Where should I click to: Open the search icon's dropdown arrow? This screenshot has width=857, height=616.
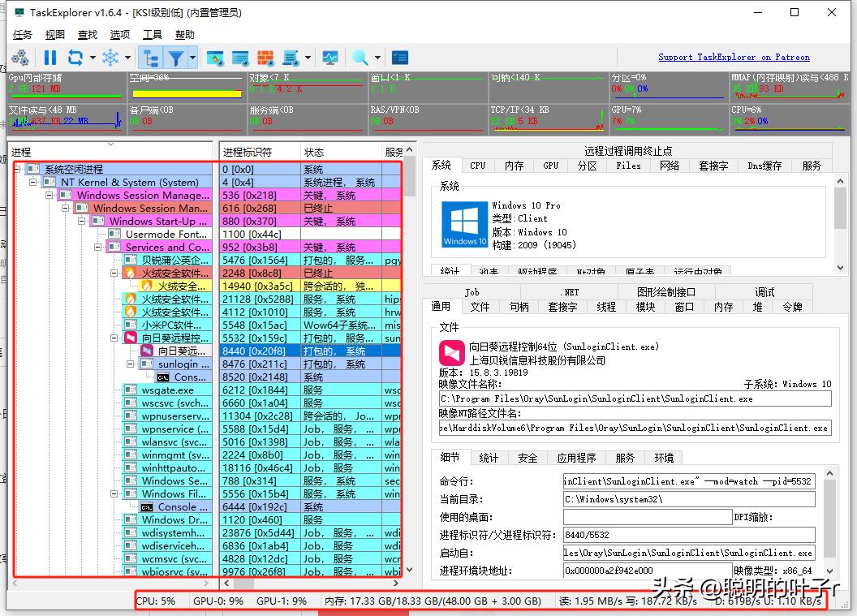(376, 58)
